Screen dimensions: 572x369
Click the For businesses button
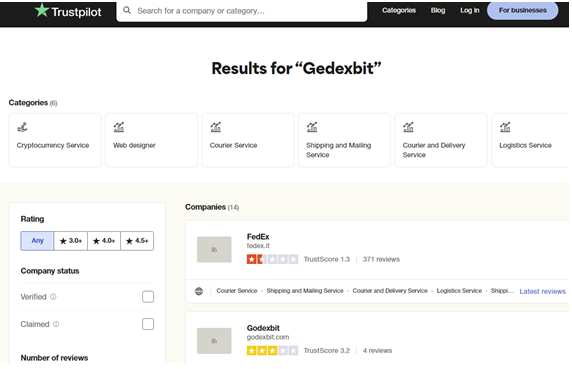point(522,10)
